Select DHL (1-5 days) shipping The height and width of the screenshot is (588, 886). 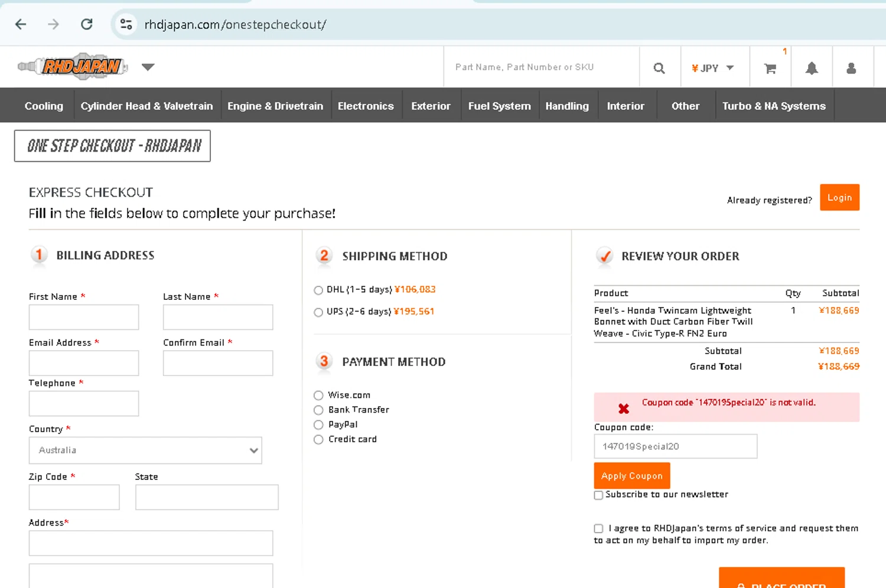[x=318, y=290]
